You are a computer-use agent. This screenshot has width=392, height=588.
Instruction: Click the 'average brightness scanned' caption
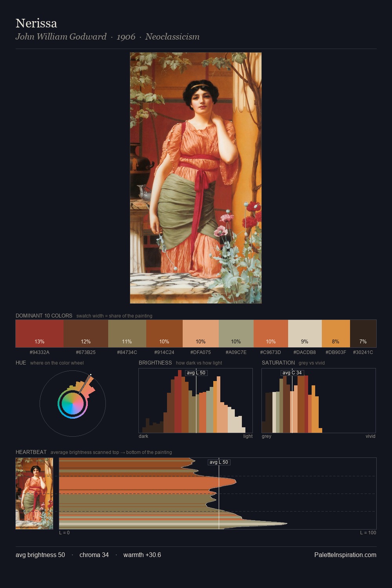(x=111, y=452)
